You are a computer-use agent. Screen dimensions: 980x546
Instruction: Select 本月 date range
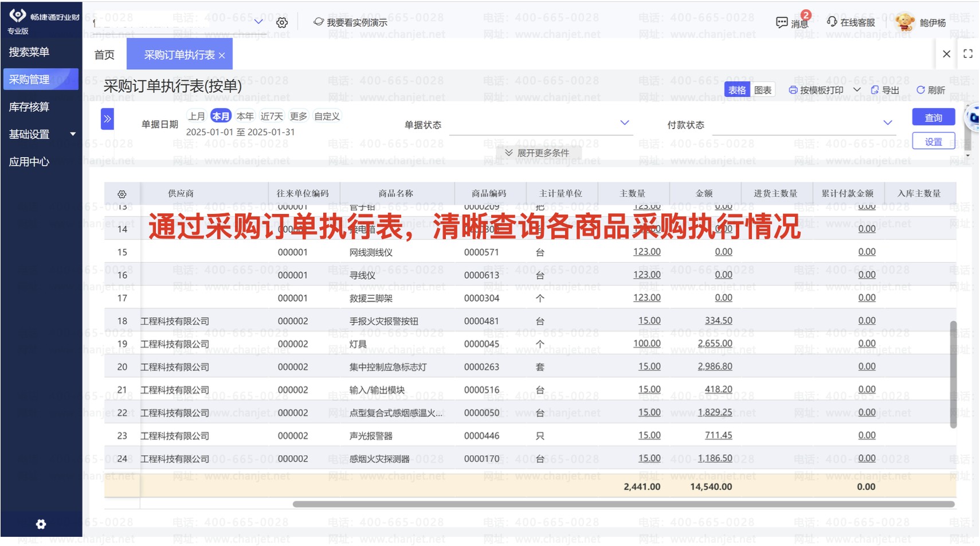[221, 116]
